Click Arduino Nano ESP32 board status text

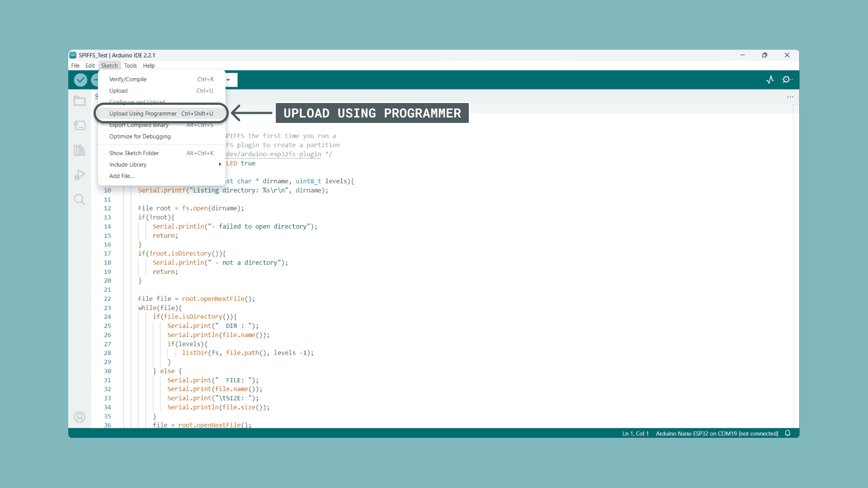tap(717, 433)
